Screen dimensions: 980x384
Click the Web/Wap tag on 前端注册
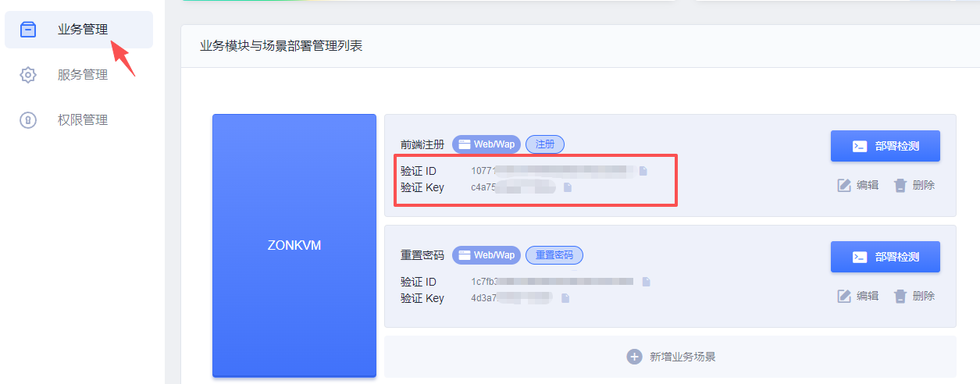click(x=486, y=144)
